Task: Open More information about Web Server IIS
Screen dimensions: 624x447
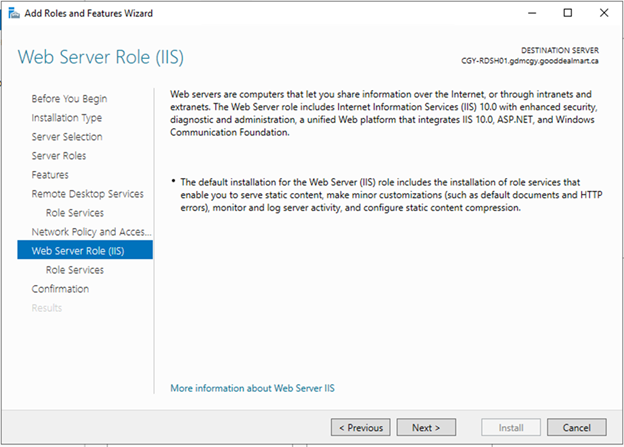Action: [x=252, y=388]
